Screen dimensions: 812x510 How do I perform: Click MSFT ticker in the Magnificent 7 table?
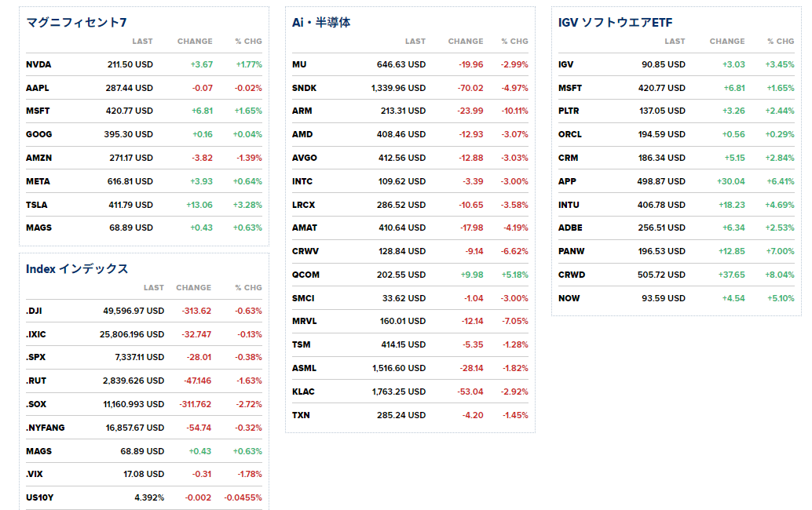point(38,111)
